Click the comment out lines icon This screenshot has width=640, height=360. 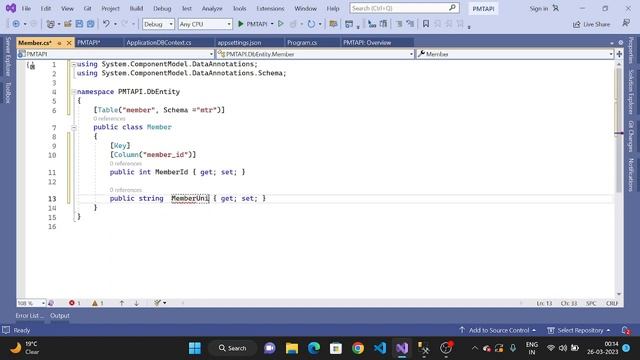pyautogui.click(x=399, y=24)
